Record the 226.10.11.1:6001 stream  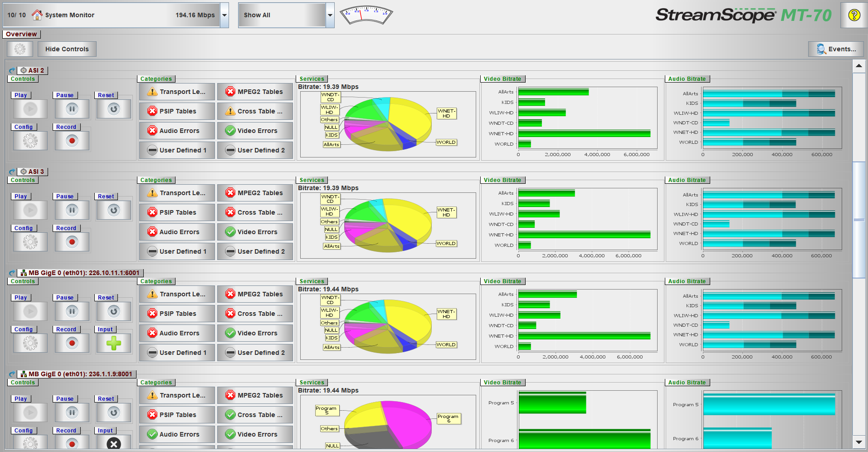[x=72, y=343]
